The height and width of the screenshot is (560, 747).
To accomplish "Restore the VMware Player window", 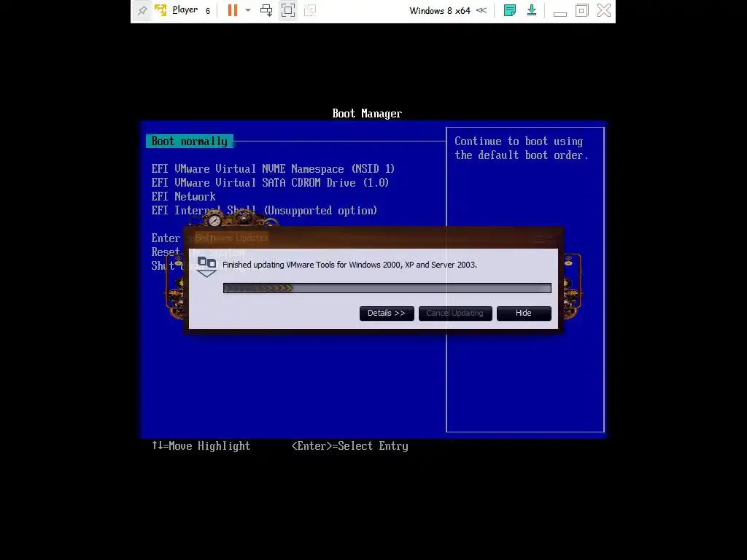I will [581, 10].
